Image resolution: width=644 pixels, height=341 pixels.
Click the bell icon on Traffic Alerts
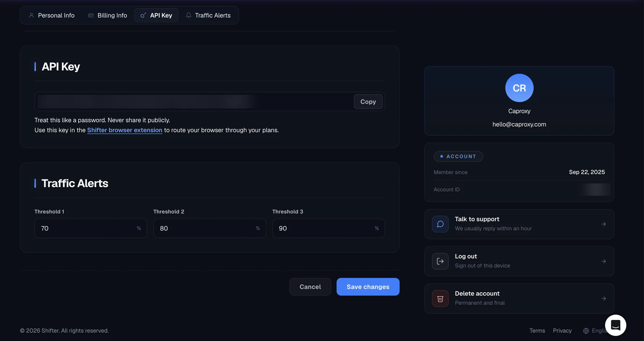click(189, 15)
